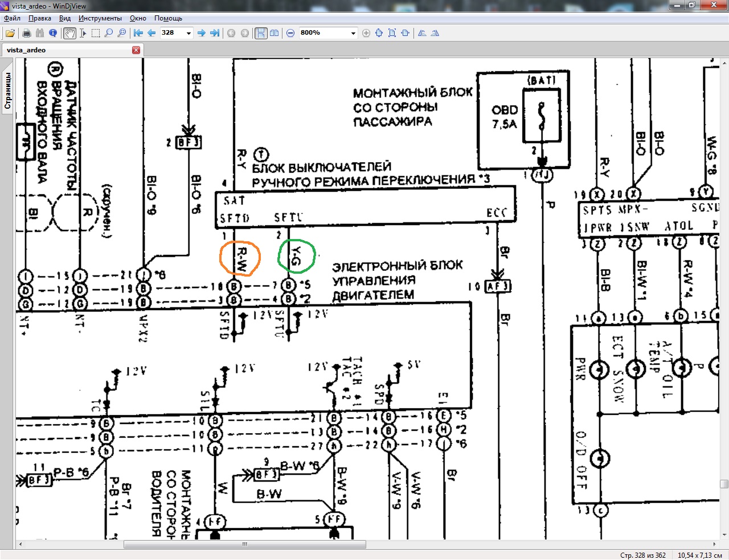Open the 800% zoom level dropdown
The width and height of the screenshot is (729, 560).
coord(353,33)
